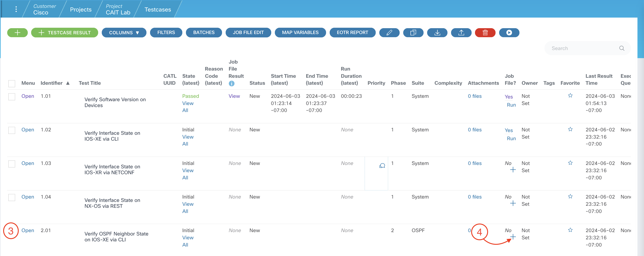
Task: Click the upload icon button
Action: [x=461, y=32]
